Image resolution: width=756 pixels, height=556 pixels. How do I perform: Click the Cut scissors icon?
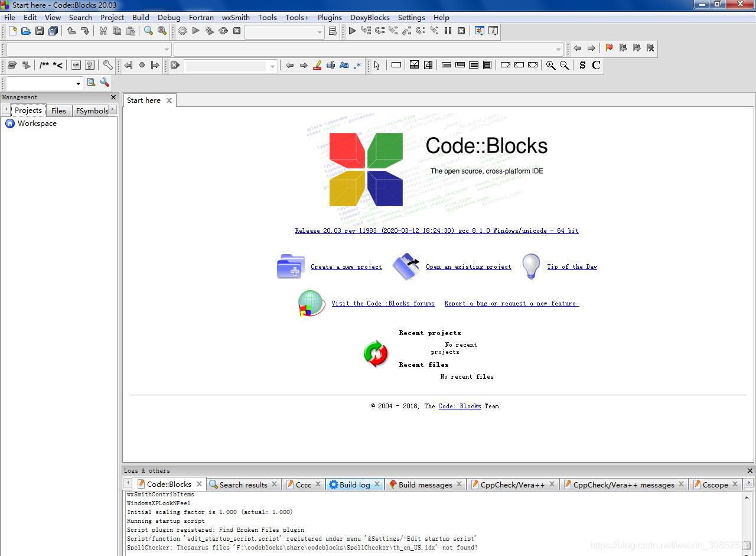[103, 31]
